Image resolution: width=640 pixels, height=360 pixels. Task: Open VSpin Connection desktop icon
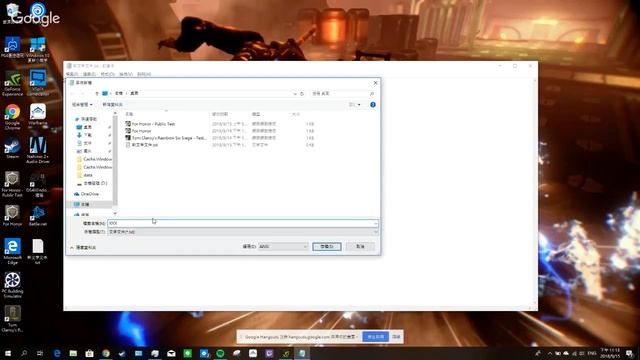tap(38, 83)
